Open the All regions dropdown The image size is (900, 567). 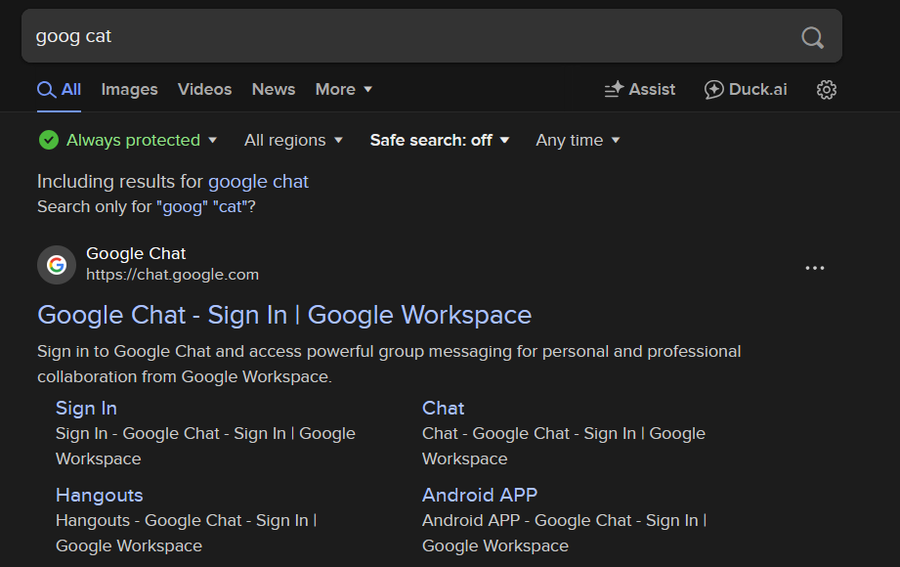click(293, 140)
